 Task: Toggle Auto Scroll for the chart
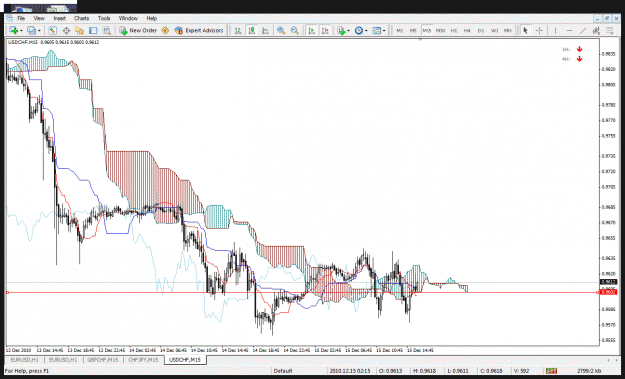click(312, 30)
